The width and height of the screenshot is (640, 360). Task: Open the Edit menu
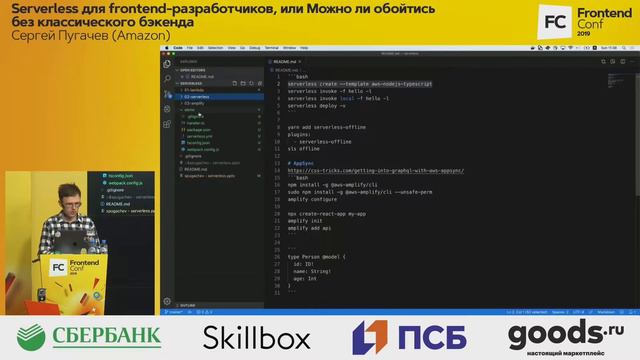[x=200, y=48]
